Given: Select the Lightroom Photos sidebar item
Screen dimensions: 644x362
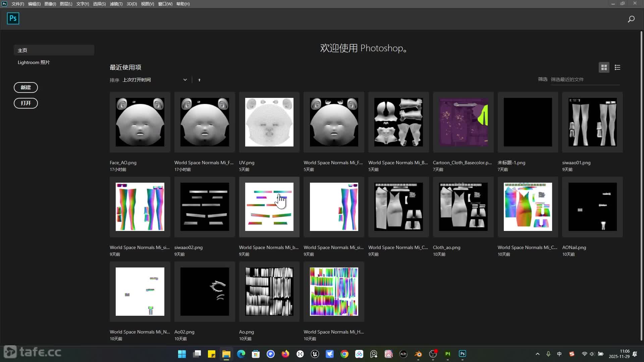Looking at the screenshot, I should (x=34, y=62).
